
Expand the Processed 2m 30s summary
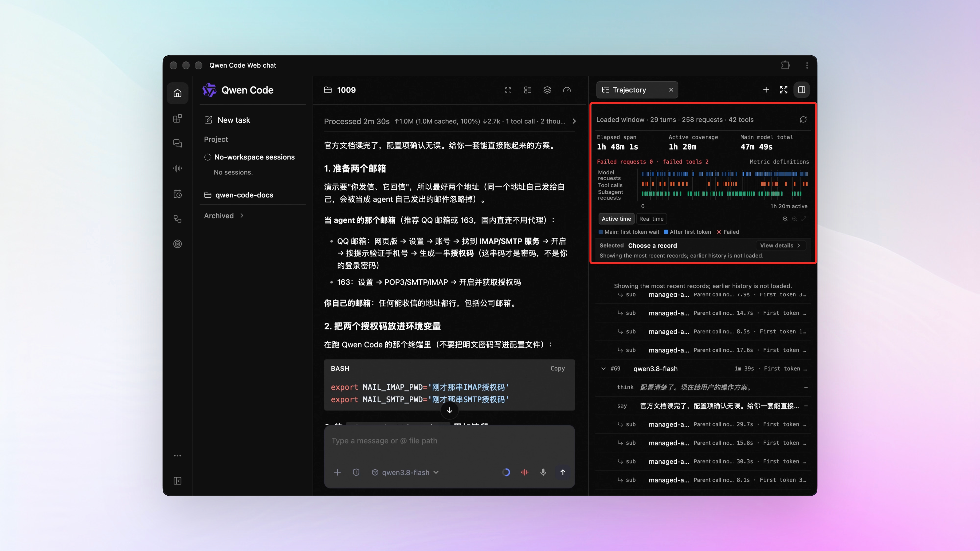click(574, 121)
